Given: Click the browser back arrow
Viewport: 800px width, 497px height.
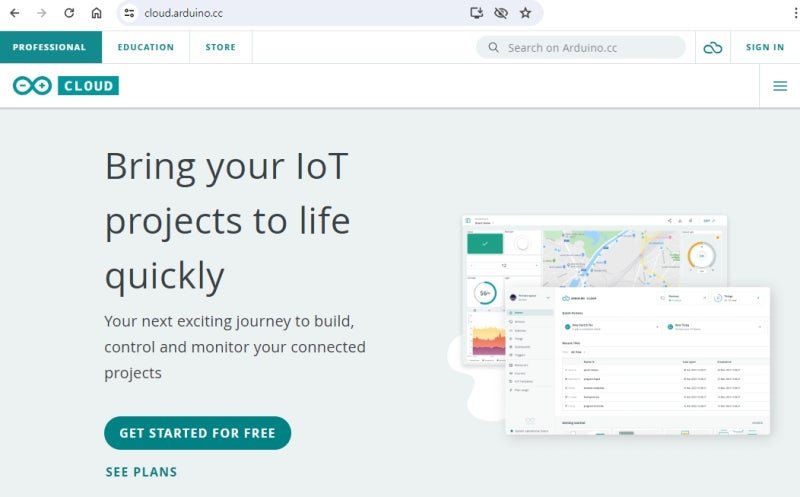Looking at the screenshot, I should 15,13.
